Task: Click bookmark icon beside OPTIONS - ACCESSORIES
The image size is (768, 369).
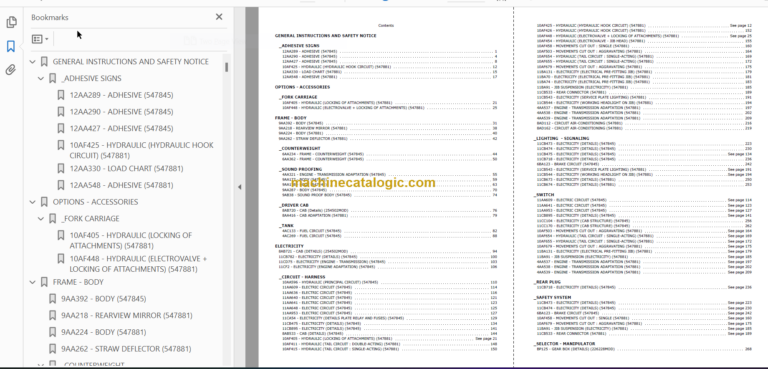Action: [x=44, y=202]
